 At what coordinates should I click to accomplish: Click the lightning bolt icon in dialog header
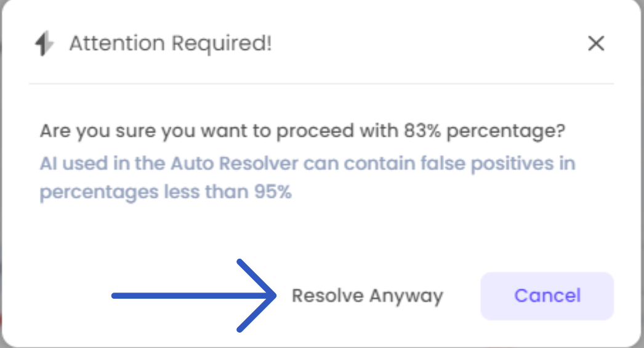pyautogui.click(x=43, y=44)
